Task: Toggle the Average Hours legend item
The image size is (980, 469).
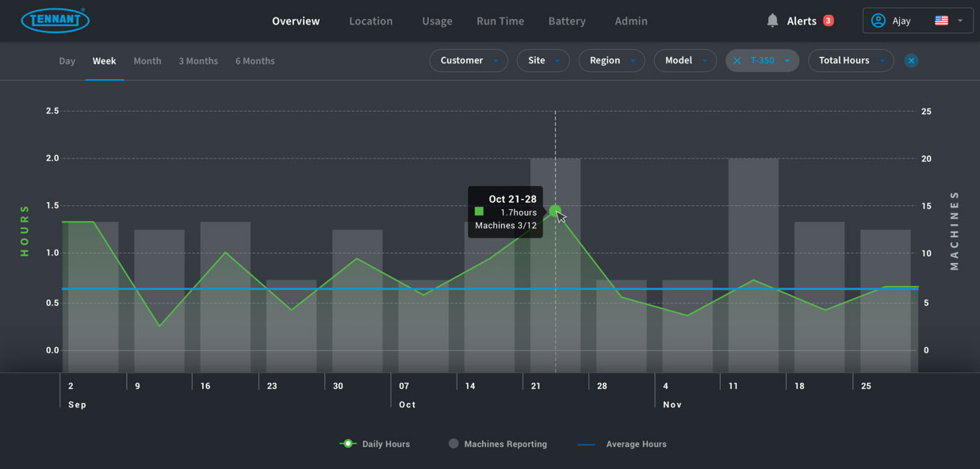Action: click(622, 444)
